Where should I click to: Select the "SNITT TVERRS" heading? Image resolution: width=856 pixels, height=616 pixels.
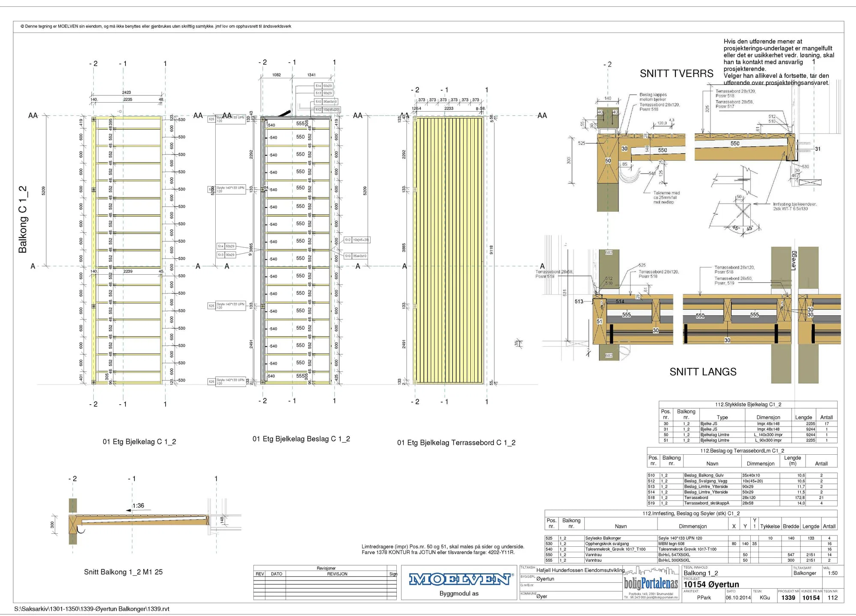pyautogui.click(x=676, y=74)
